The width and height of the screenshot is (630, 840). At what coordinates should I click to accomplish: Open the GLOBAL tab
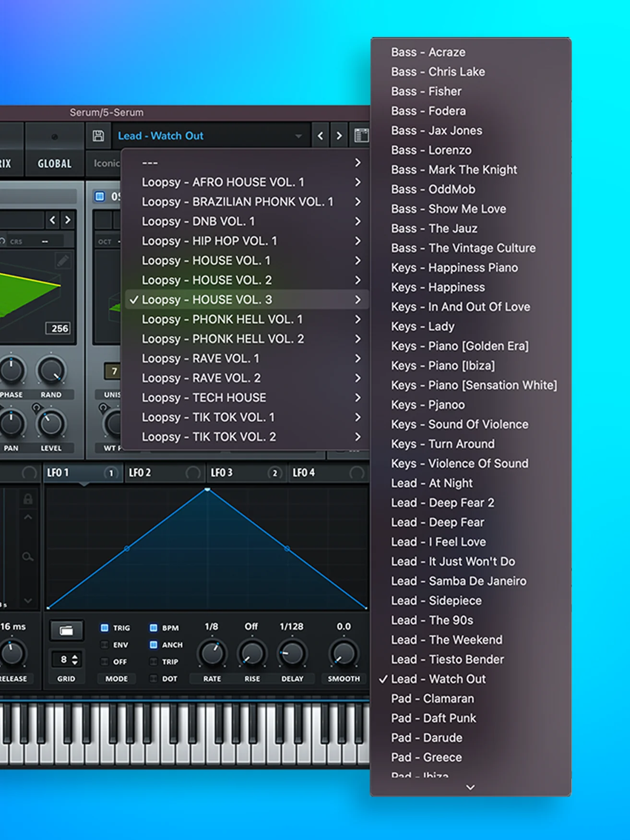pyautogui.click(x=54, y=164)
